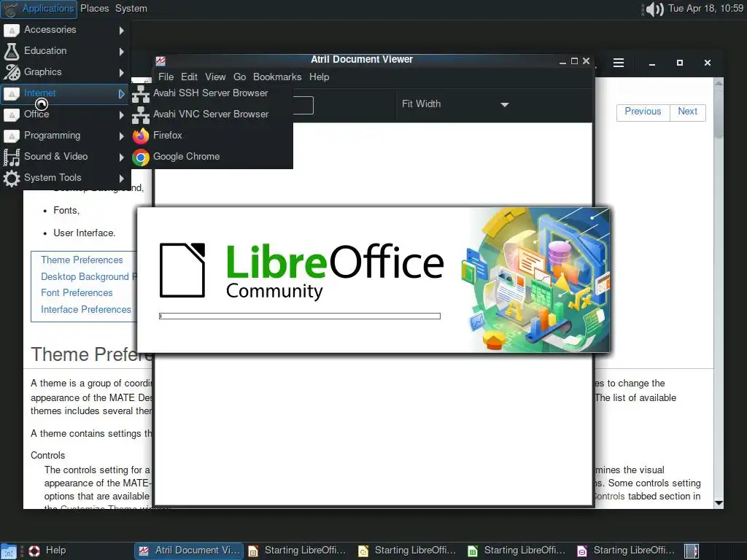
Task: Click the Next button in Help window
Action: tap(687, 112)
